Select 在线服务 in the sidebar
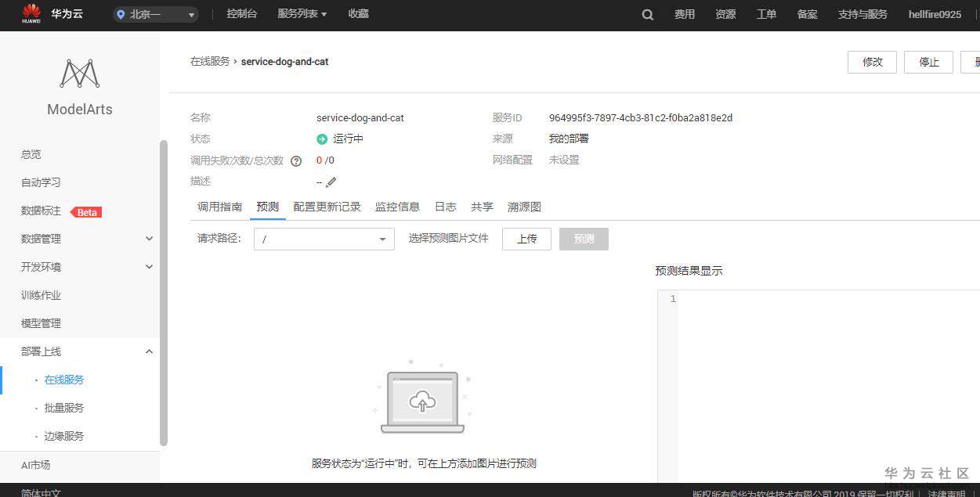Image resolution: width=980 pixels, height=497 pixels. [64, 380]
